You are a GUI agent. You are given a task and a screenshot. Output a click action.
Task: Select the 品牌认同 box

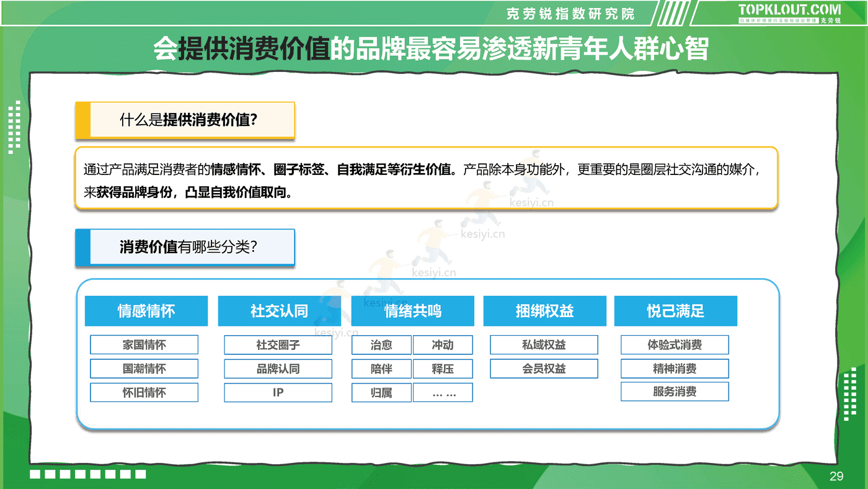point(278,369)
